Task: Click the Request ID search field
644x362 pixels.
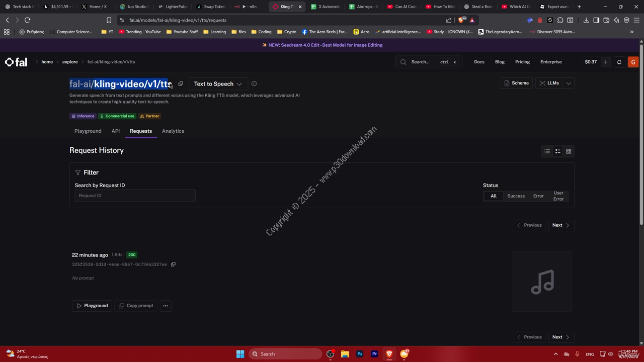Action: (x=135, y=196)
